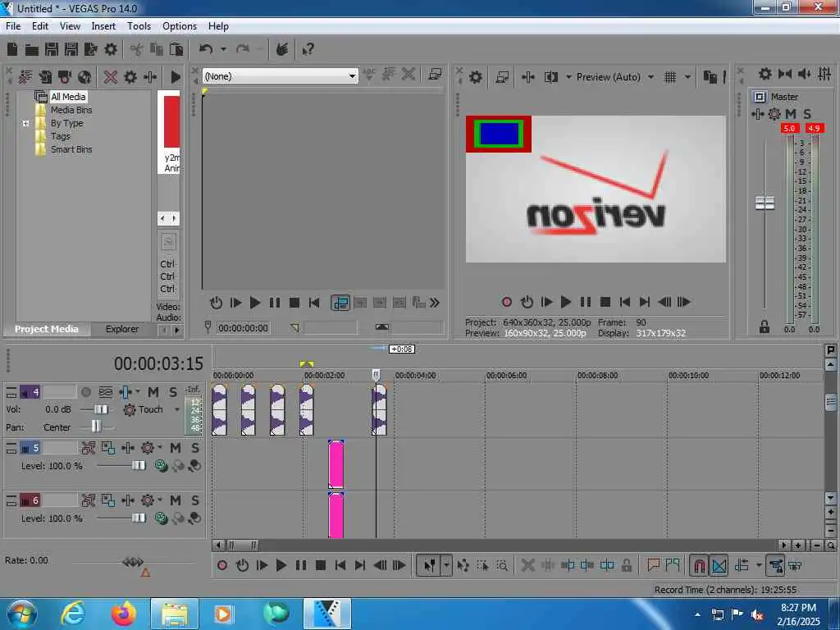Stop playback in Video Preview window
Image resolution: width=840 pixels, height=630 pixels.
click(605, 302)
